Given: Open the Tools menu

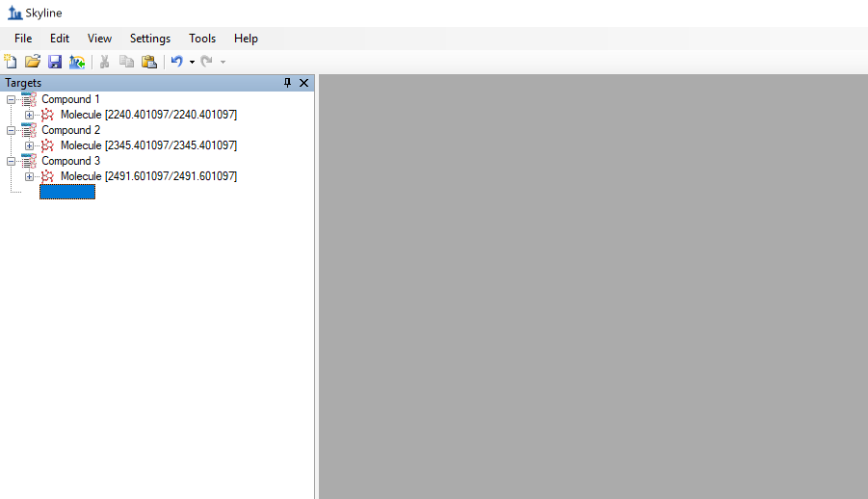Looking at the screenshot, I should pyautogui.click(x=202, y=39).
